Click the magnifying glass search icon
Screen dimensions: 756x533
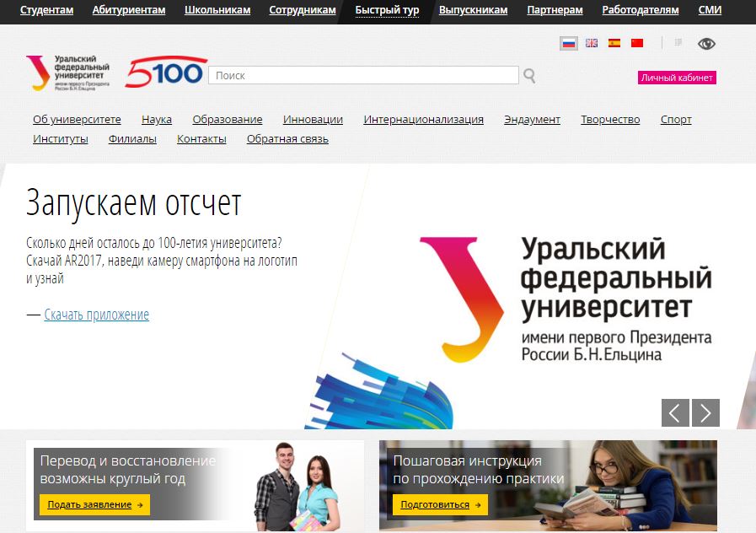click(529, 76)
